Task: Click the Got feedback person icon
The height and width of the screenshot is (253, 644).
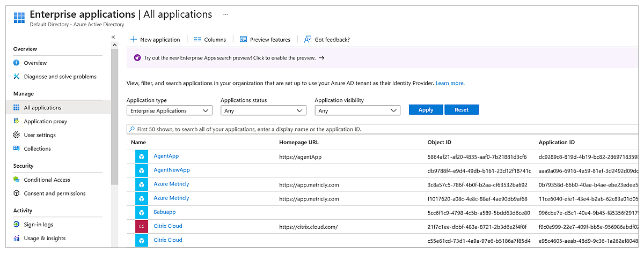Action: click(308, 39)
